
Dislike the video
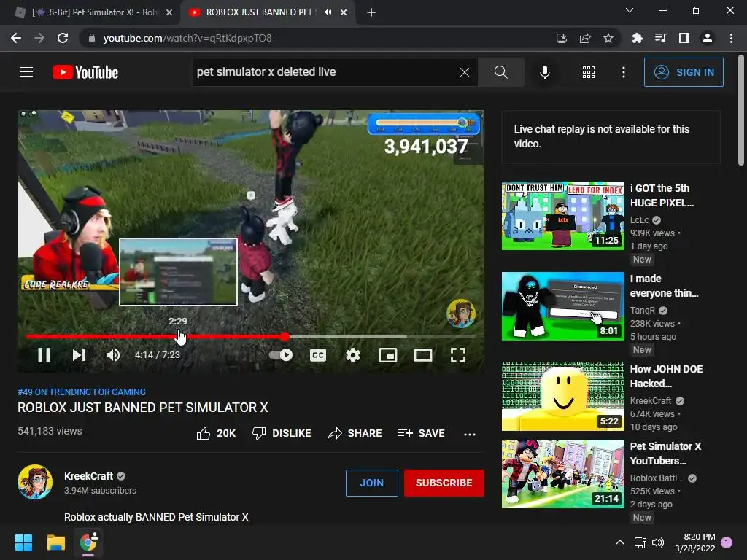click(x=282, y=433)
